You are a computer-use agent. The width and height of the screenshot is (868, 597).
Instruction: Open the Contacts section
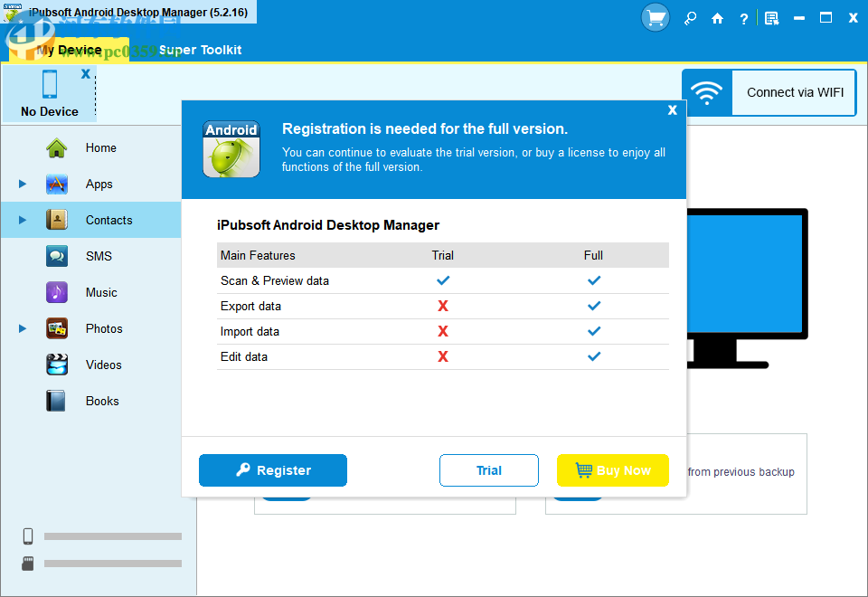coord(108,220)
